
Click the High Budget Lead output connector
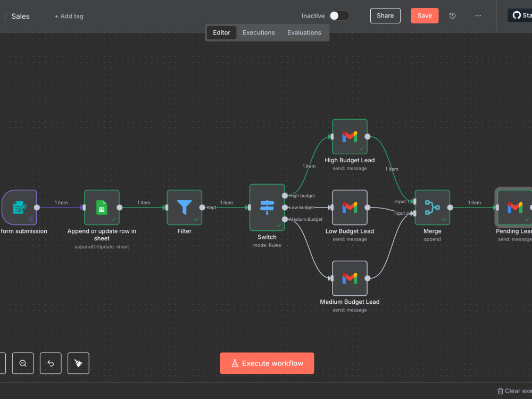[x=368, y=137]
